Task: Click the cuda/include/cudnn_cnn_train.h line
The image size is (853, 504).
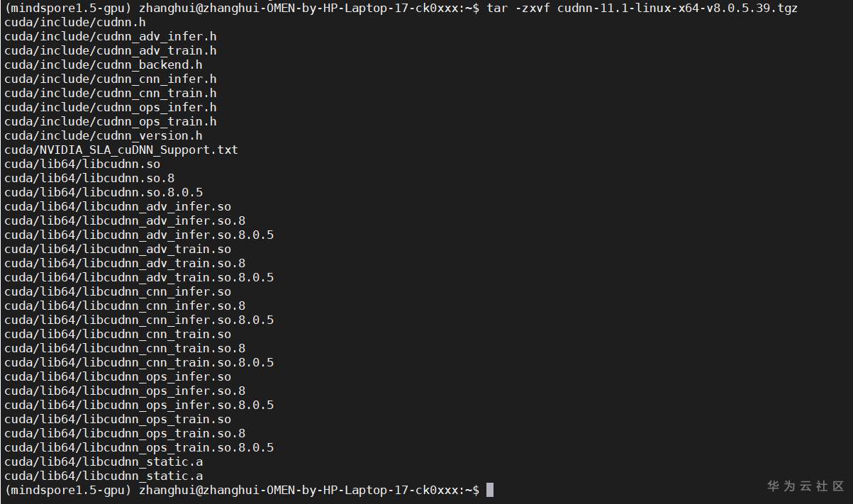Action: (111, 93)
